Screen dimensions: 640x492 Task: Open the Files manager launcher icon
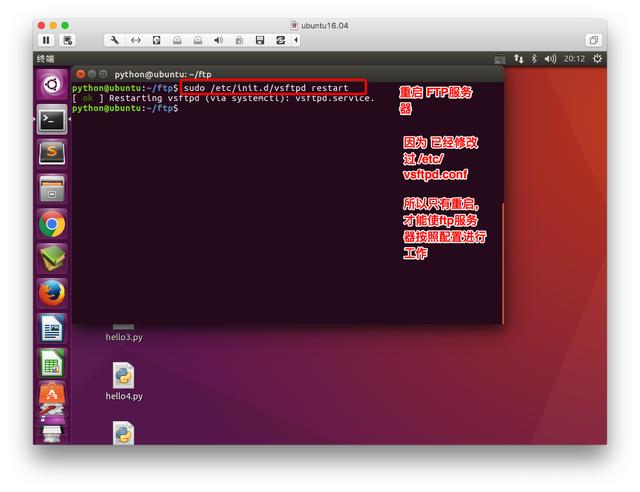tap(52, 189)
